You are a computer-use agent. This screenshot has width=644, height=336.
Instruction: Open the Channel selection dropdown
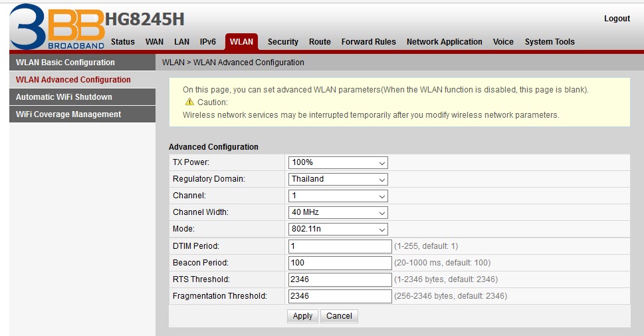pyautogui.click(x=338, y=196)
